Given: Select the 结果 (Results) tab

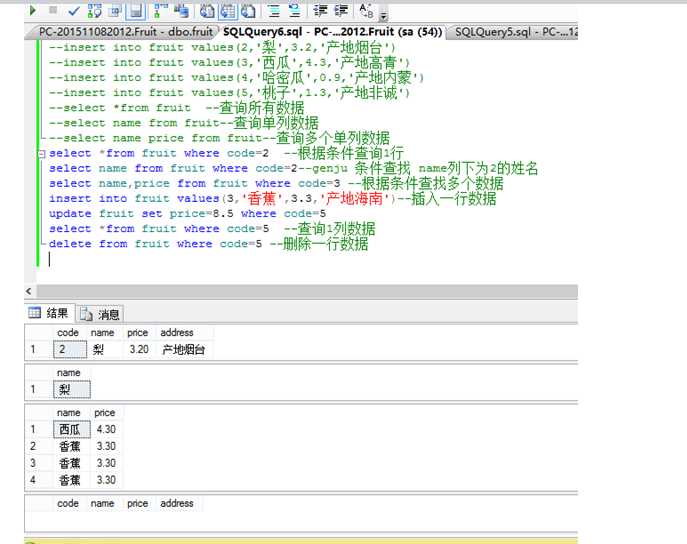Looking at the screenshot, I should [x=49, y=314].
